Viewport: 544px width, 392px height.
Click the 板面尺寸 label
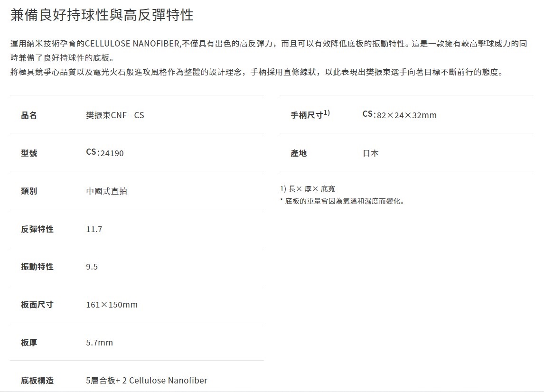[x=37, y=305]
